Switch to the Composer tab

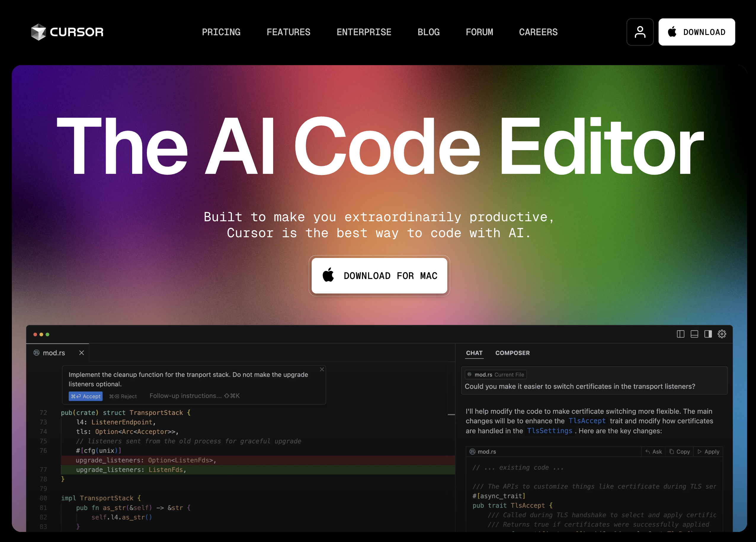pyautogui.click(x=512, y=353)
